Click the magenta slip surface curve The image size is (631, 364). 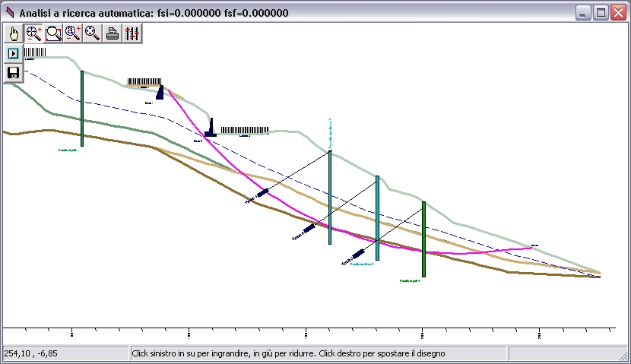tap(299, 214)
